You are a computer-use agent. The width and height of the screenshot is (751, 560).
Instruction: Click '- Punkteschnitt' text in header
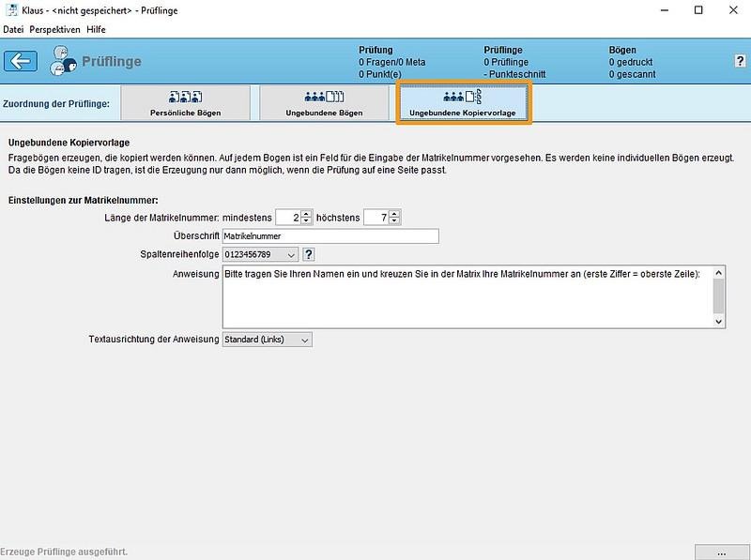click(x=514, y=74)
